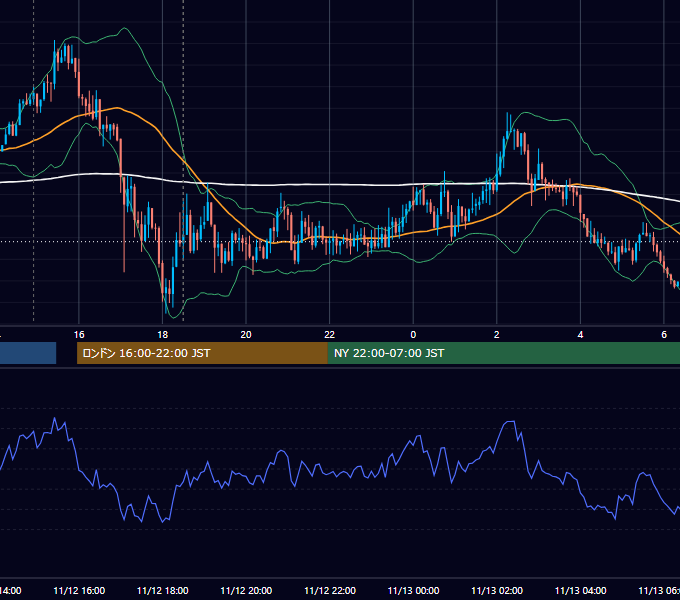Click hour label 0 on price chart axis

tap(413, 335)
